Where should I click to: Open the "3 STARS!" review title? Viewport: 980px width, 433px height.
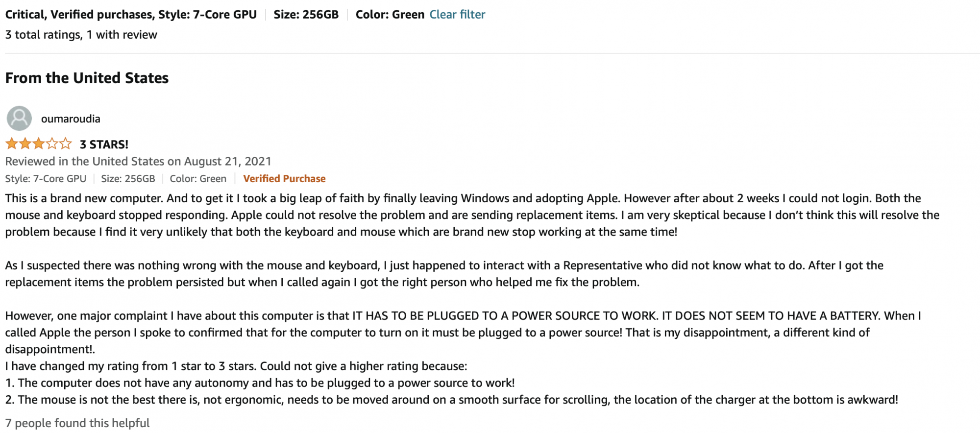104,144
